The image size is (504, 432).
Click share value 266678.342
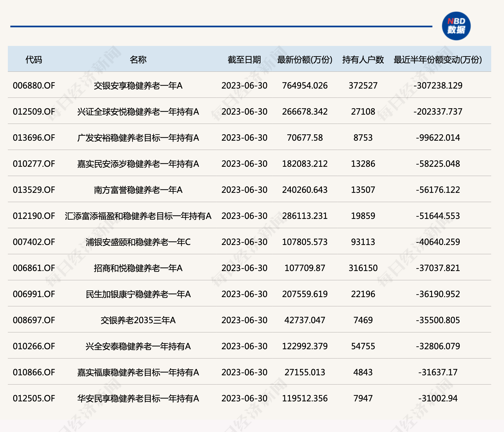coord(305,112)
